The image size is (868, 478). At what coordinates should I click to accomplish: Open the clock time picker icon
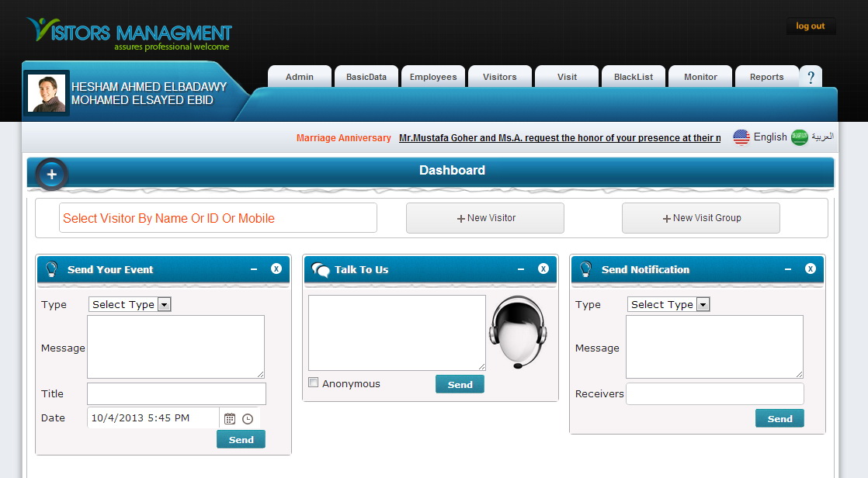pos(248,419)
